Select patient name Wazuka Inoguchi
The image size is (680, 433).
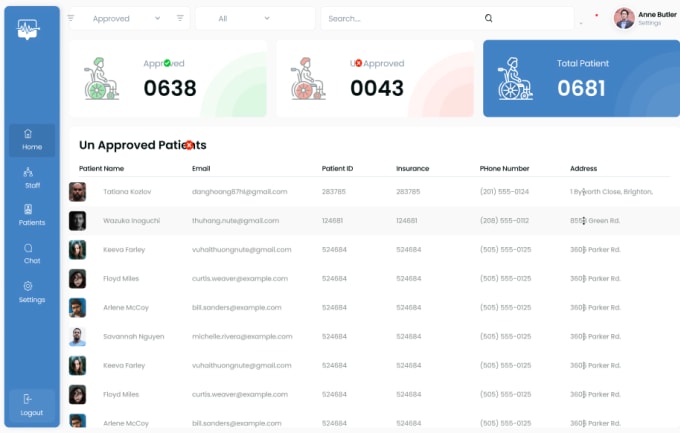click(x=131, y=221)
